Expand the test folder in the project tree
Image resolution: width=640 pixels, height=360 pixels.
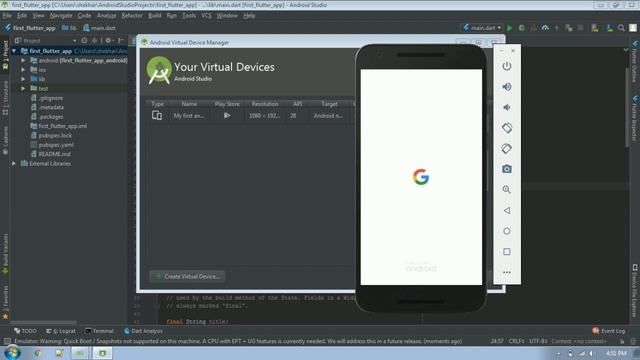click(x=23, y=88)
